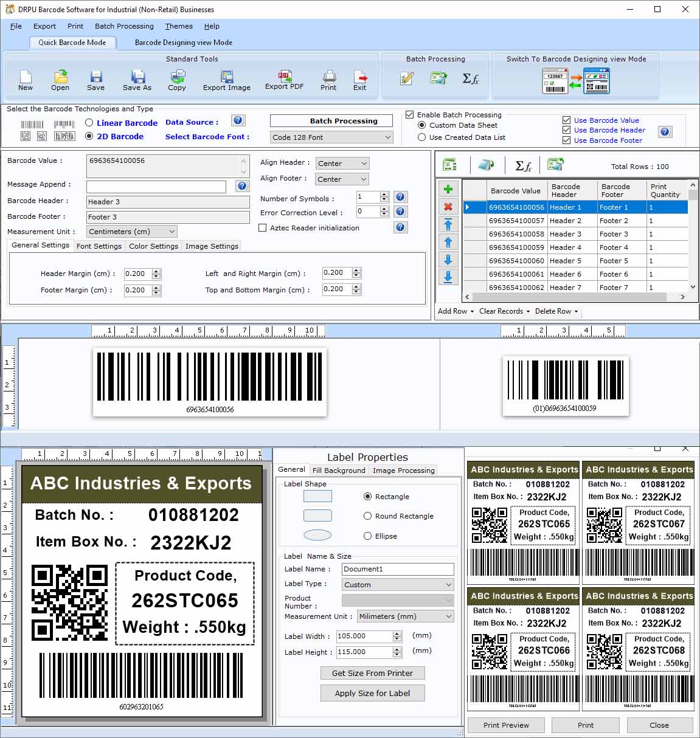
Task: Expand the Clear Records dropdown
Action: click(504, 311)
